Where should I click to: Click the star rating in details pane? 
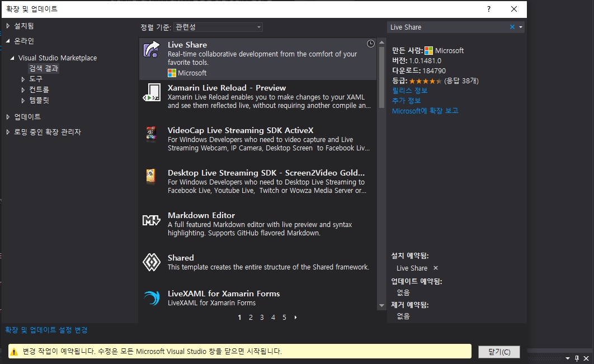pos(426,81)
